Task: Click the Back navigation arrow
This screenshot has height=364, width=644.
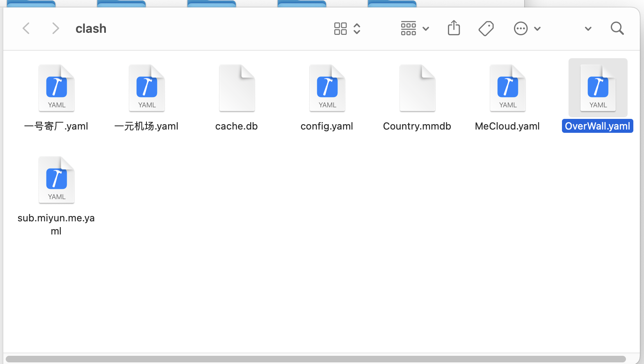Action: tap(26, 29)
